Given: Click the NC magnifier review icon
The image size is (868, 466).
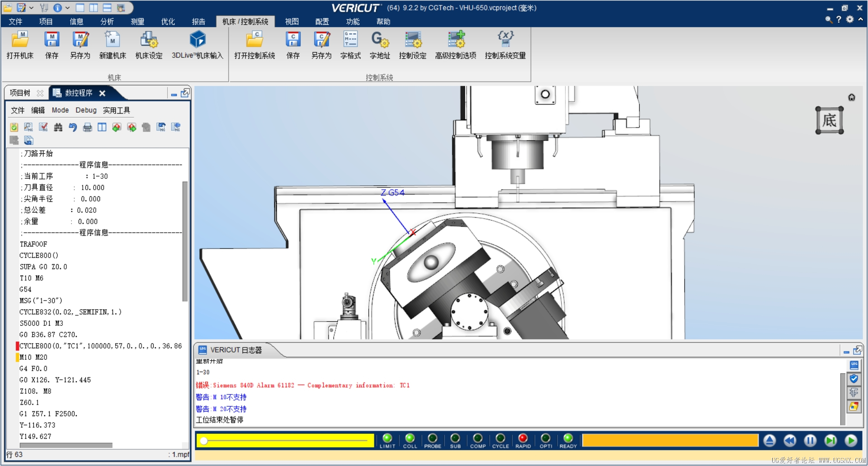Looking at the screenshot, I should point(28,127).
